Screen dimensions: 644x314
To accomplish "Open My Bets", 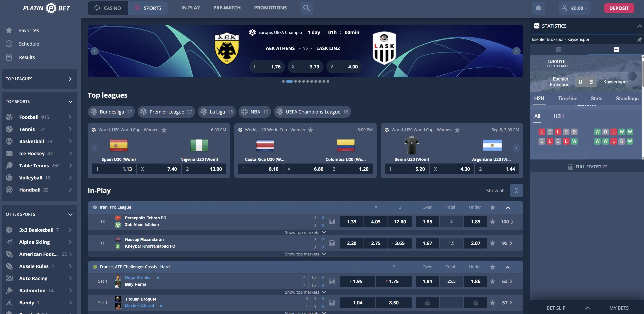I will (619, 308).
